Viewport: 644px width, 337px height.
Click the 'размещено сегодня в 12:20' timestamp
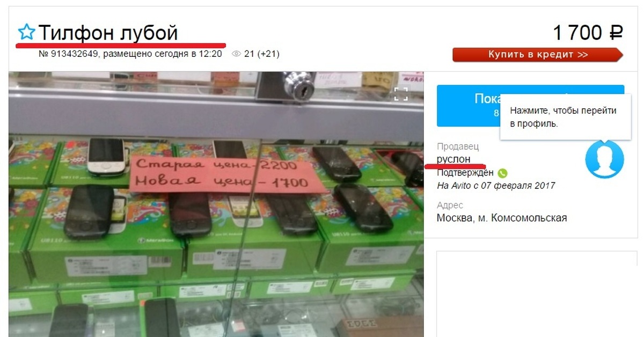coord(162,54)
